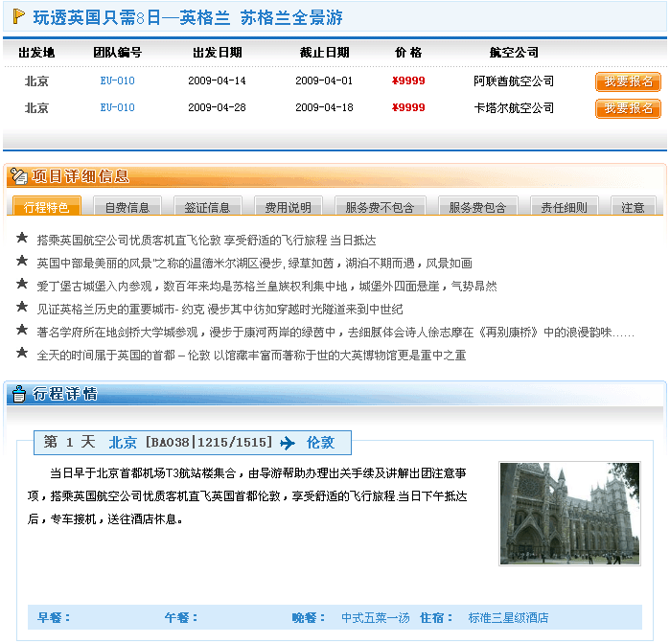Screen dimensions: 670x644
Task: Click the star bullet before 英国中部最美丽的风景
Action: 22,261
